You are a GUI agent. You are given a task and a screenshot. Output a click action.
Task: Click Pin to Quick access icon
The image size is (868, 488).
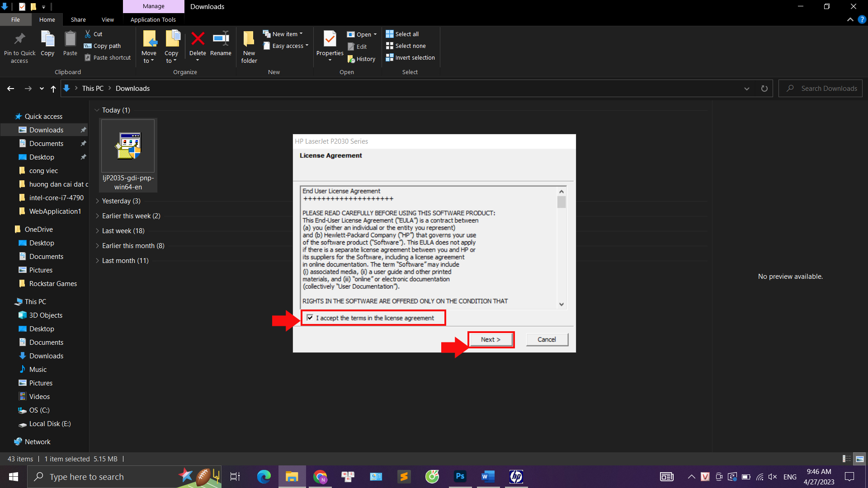19,47
